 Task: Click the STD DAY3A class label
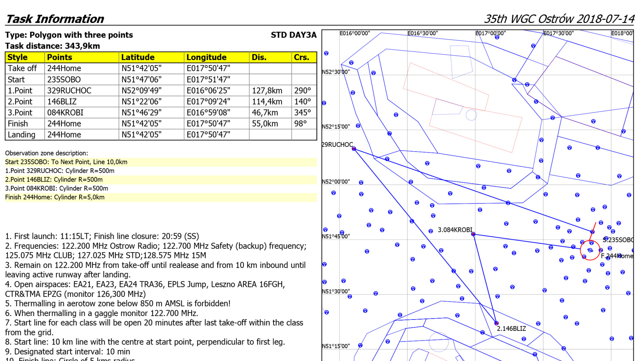point(293,35)
